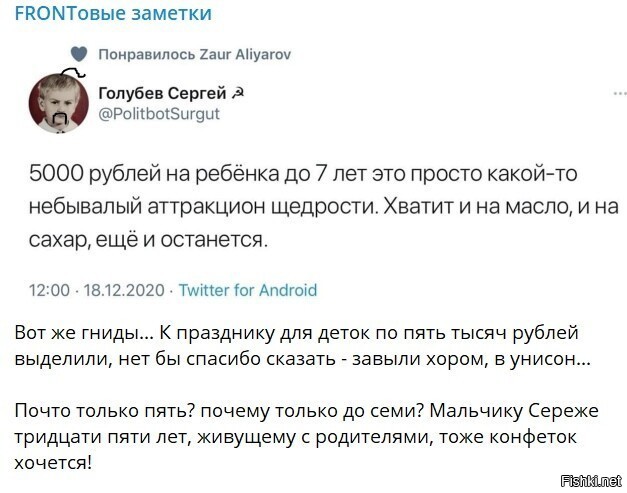Click the drawn mustache on the avatar

60,119
